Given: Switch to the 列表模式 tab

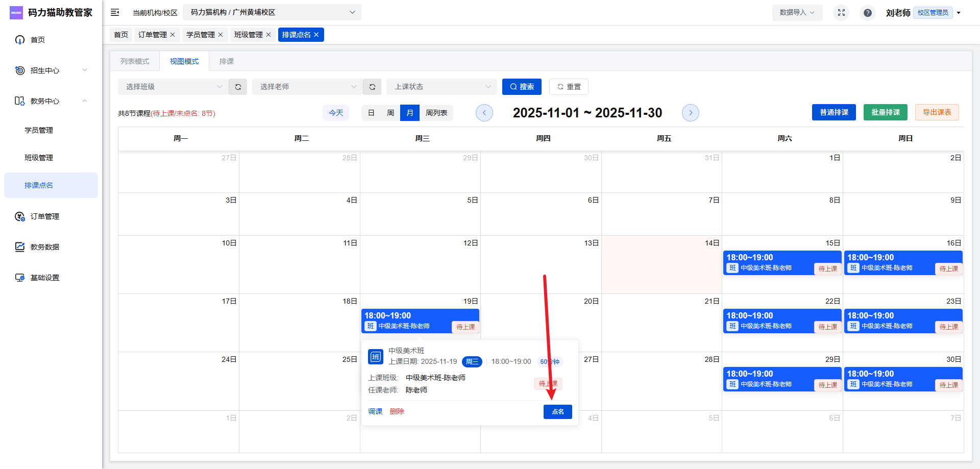Looking at the screenshot, I should point(135,61).
